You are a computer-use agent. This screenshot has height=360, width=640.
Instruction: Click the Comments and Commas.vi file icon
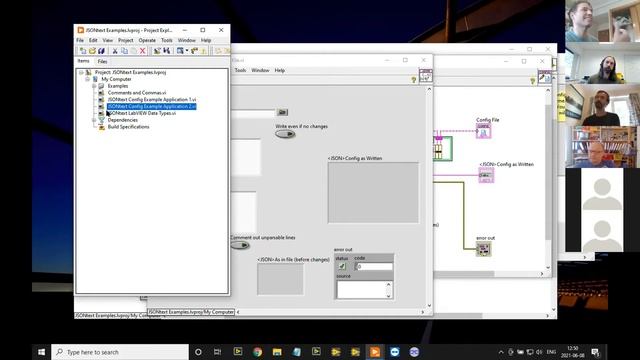pos(101,93)
